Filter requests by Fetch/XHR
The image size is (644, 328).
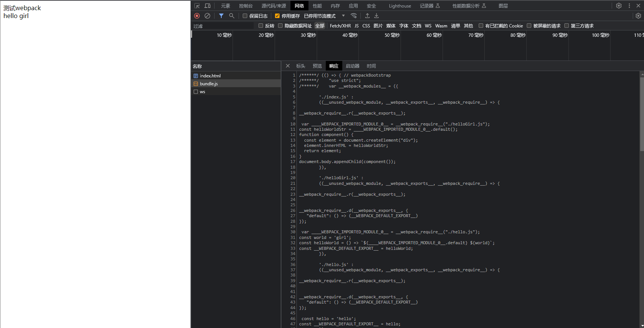click(x=340, y=26)
